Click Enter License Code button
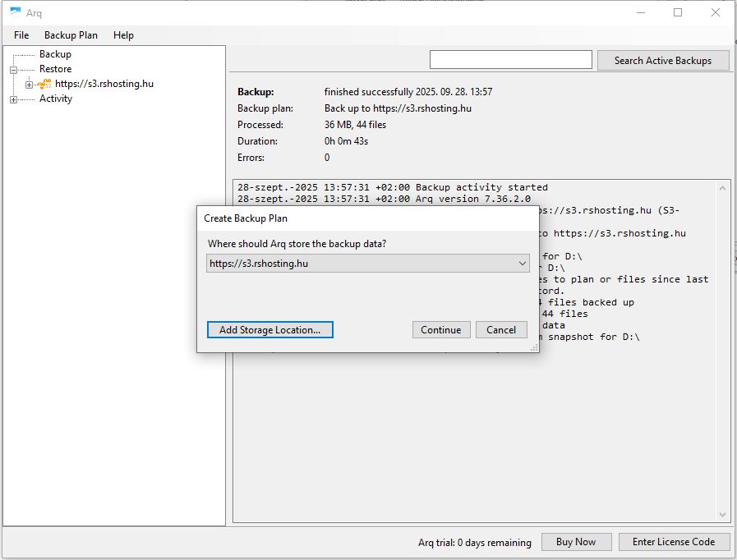Viewport: 737px width, 560px height. 674,542
